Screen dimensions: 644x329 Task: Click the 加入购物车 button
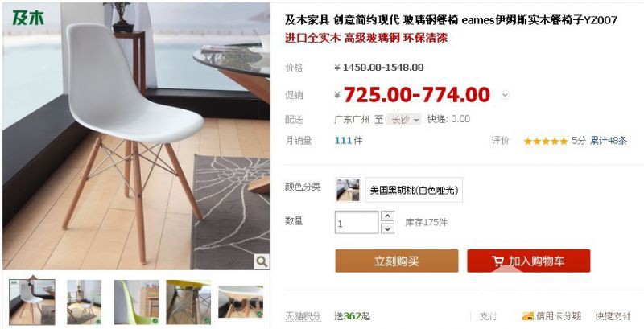pos(529,261)
